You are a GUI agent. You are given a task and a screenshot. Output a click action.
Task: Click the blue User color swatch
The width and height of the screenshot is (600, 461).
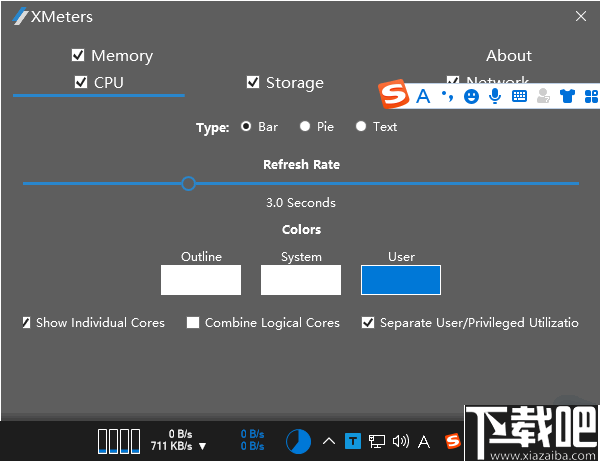401,280
